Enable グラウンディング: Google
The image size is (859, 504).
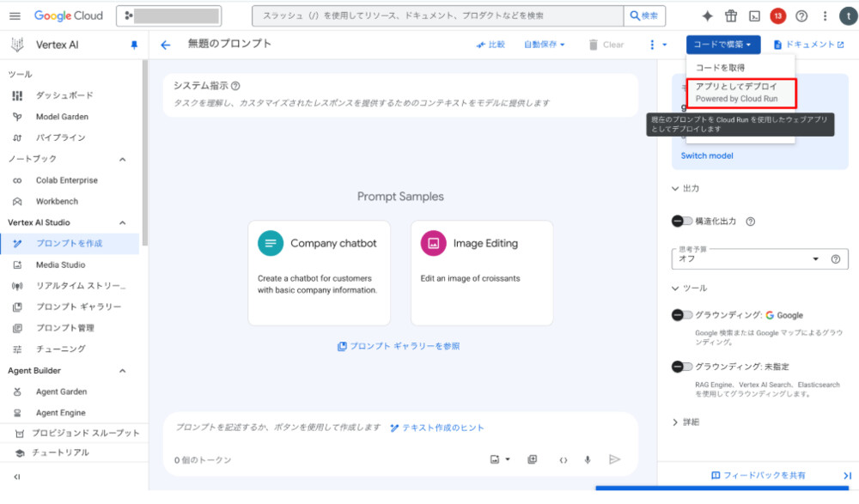point(683,315)
